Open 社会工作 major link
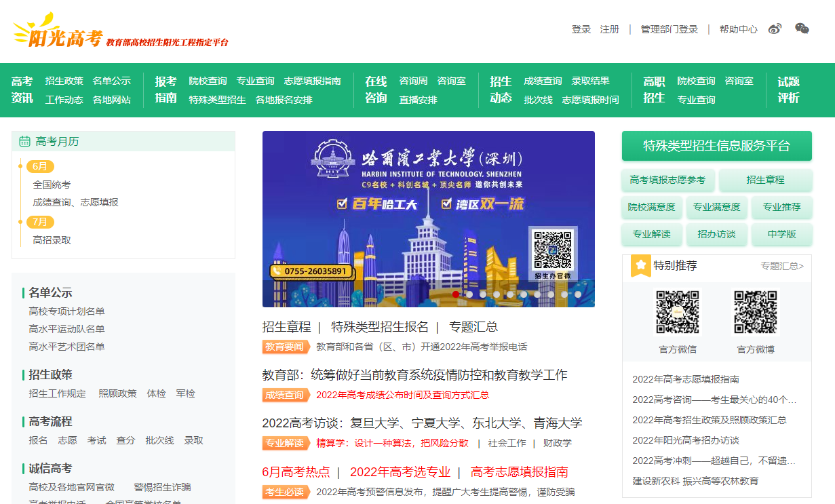 [x=507, y=443]
